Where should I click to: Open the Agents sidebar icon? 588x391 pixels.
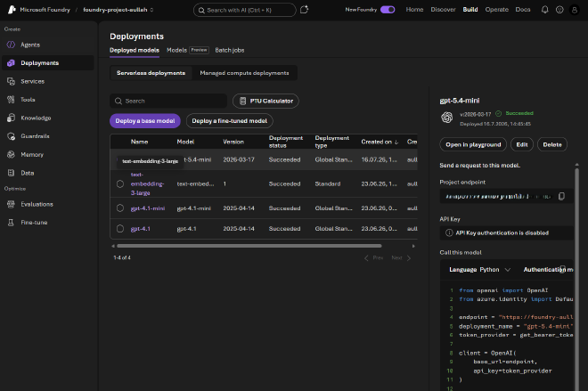tap(11, 45)
